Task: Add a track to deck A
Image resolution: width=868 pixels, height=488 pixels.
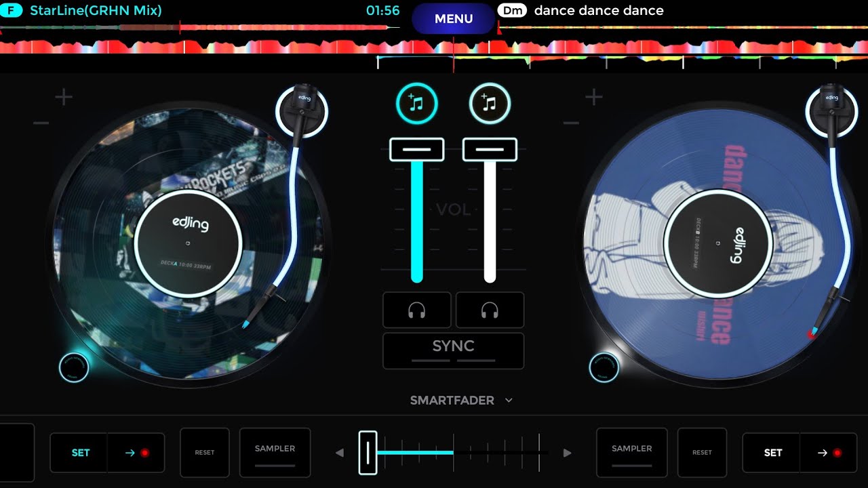Action: tap(417, 104)
